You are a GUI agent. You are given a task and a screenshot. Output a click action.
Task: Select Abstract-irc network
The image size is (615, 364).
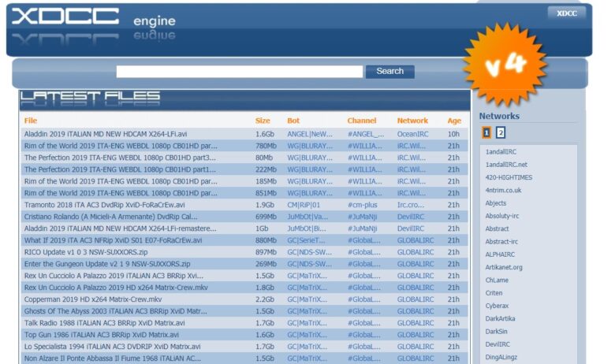pos(501,242)
